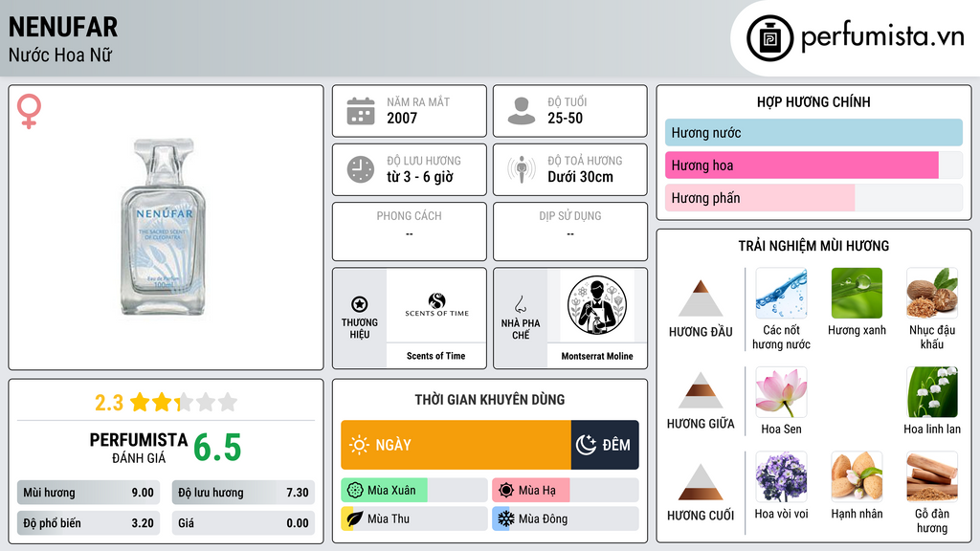The height and width of the screenshot is (551, 980).
Task: Click the Mùi hương 9.00 score
Action: pyautogui.click(x=89, y=493)
